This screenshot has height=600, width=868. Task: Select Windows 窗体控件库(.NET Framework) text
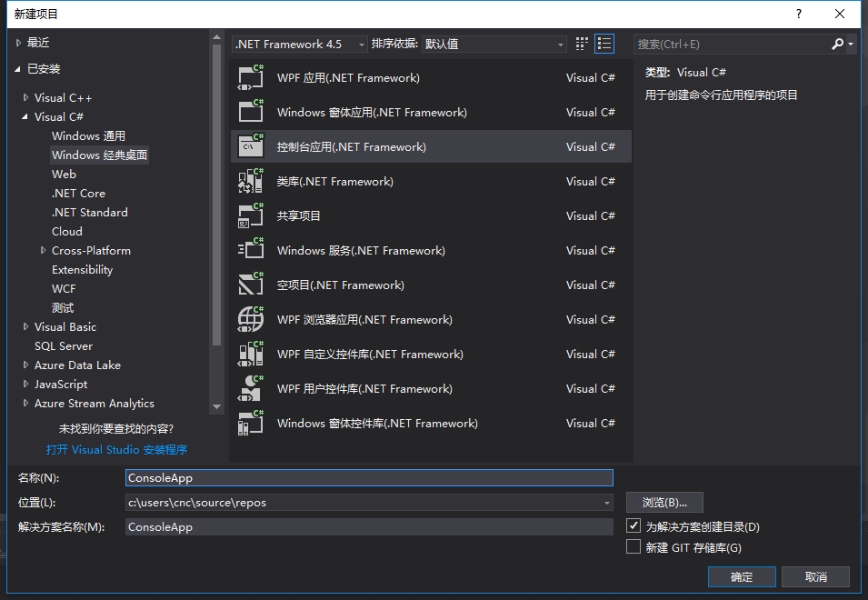[x=377, y=424]
